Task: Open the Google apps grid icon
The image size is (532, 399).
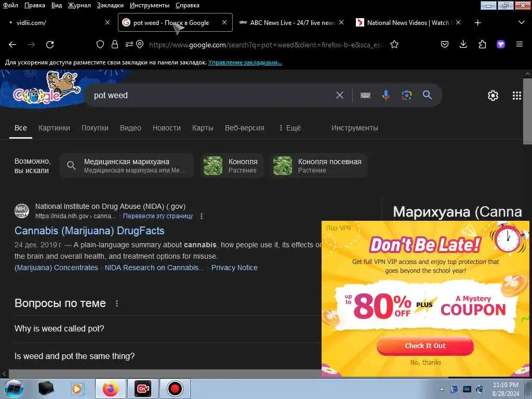Action: 517,96
